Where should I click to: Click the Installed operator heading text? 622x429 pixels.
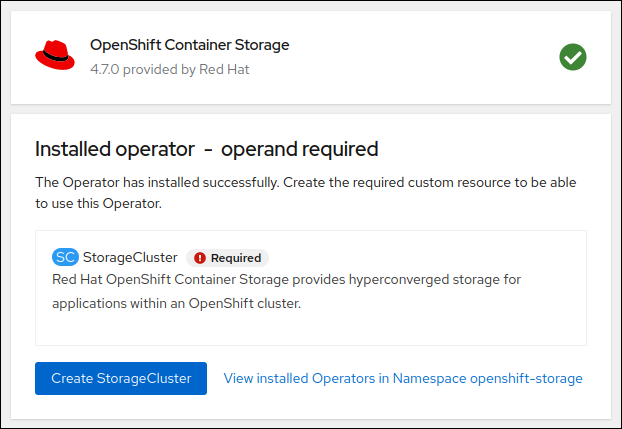[x=114, y=149]
